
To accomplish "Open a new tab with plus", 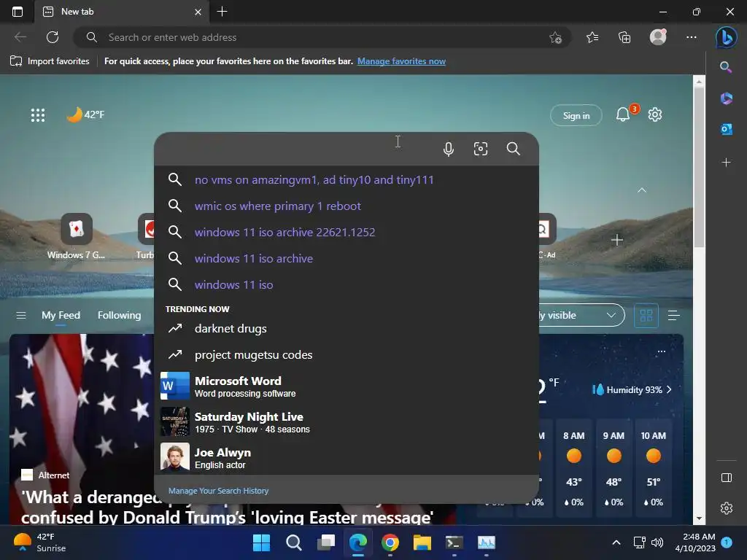I will coord(222,12).
